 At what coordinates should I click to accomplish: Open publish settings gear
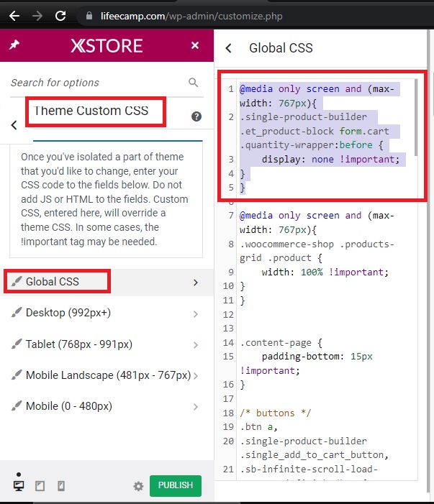coord(138,486)
